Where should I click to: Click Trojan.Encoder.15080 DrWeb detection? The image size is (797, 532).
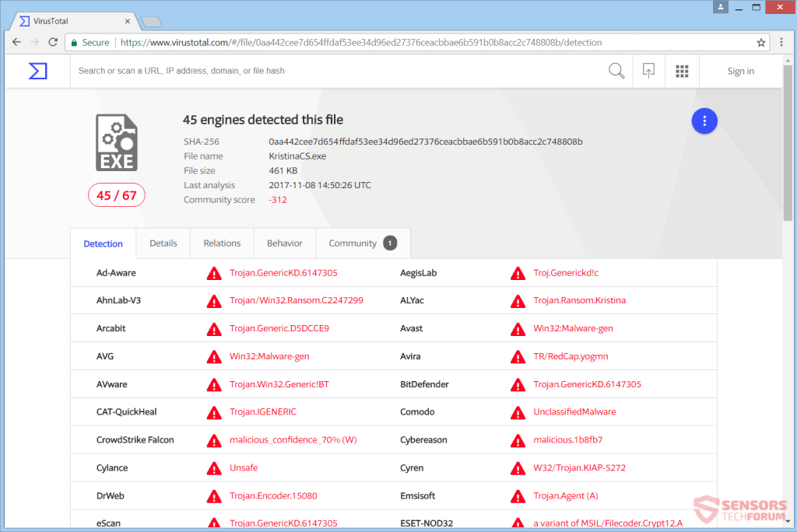pos(273,495)
